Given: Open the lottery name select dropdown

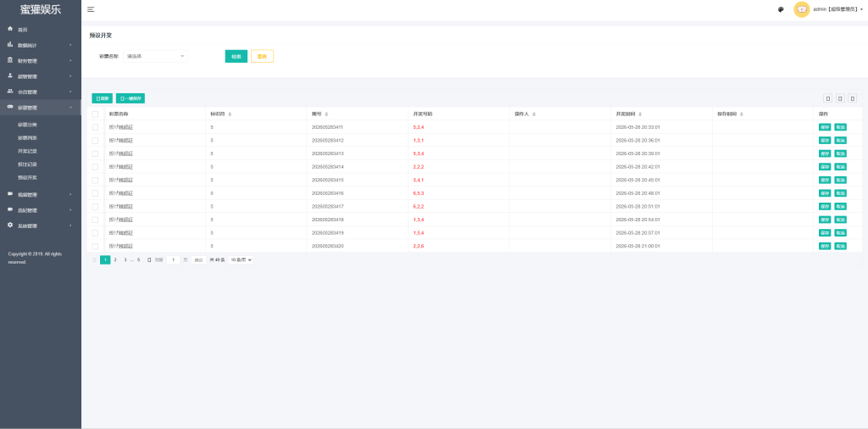Looking at the screenshot, I should click(156, 56).
